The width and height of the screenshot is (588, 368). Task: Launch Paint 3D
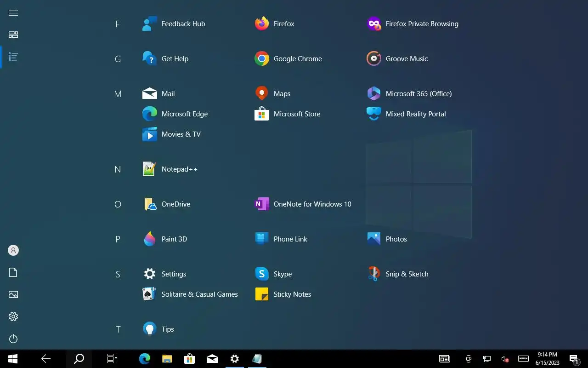(164, 239)
